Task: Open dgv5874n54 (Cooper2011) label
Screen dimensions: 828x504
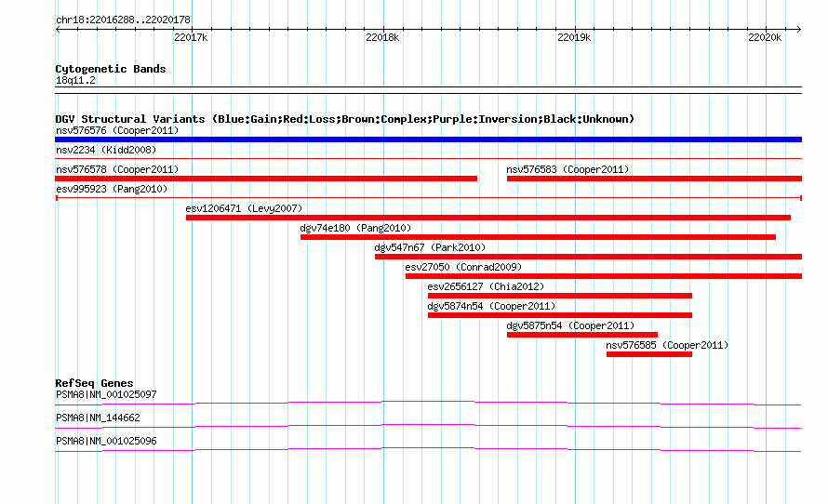Action: (x=491, y=306)
